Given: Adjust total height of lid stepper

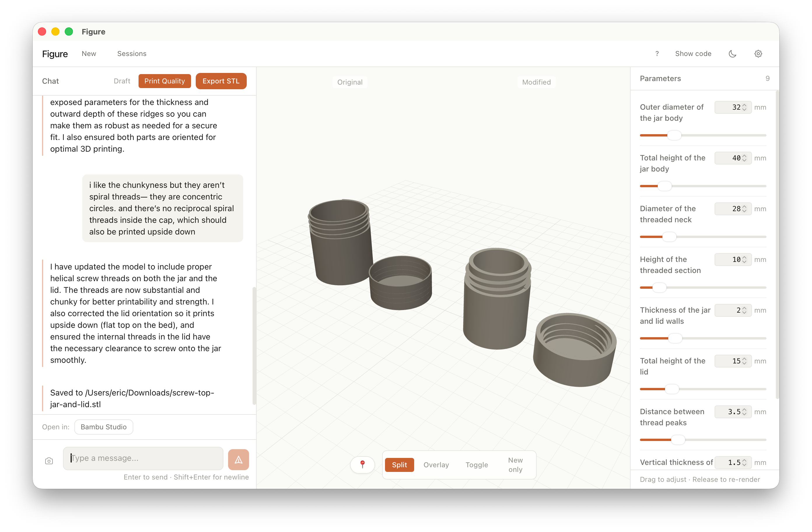Looking at the screenshot, I should [x=744, y=361].
